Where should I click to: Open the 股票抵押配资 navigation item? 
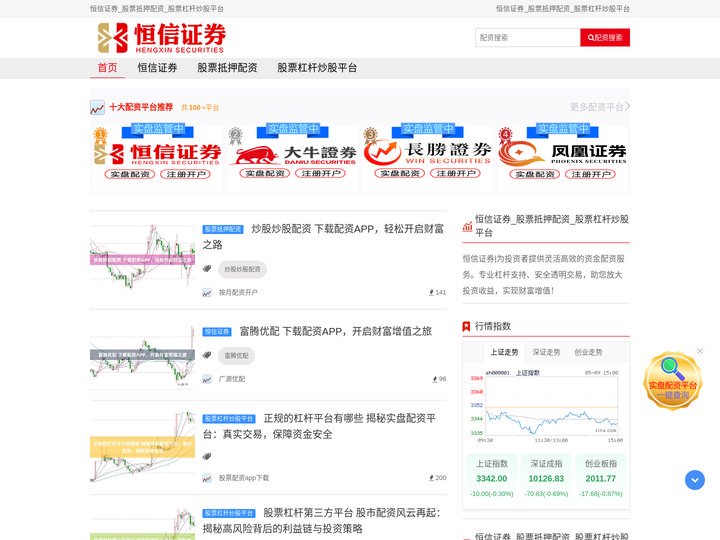tap(227, 68)
